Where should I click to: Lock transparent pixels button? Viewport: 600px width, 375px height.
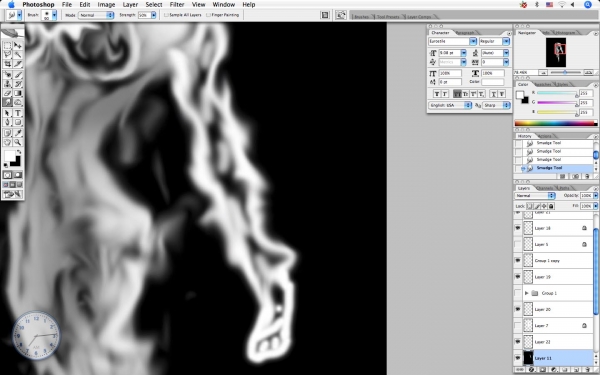530,206
